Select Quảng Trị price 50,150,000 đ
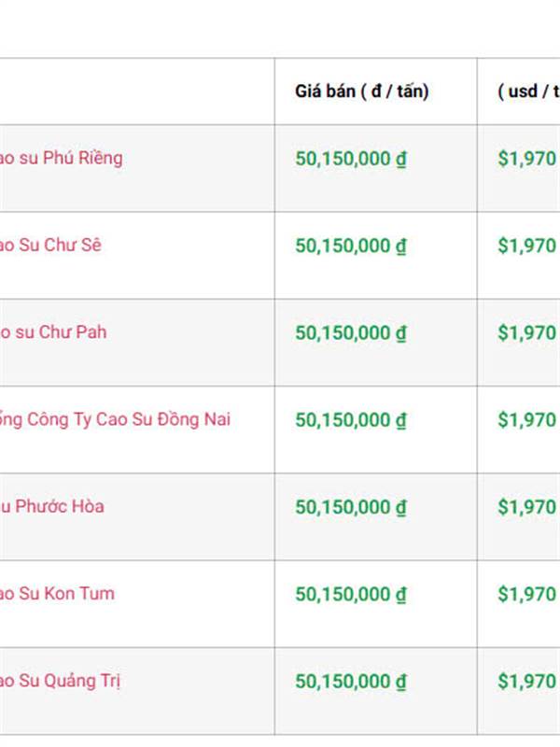Image resolution: width=560 pixels, height=747 pixels. coord(351,682)
